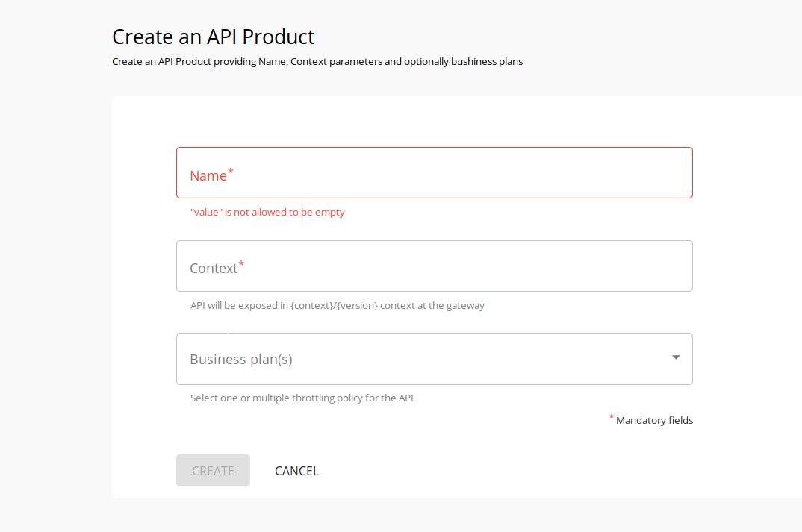Click CANCEL to abort product creation
The height and width of the screenshot is (532, 802).
[x=296, y=470]
